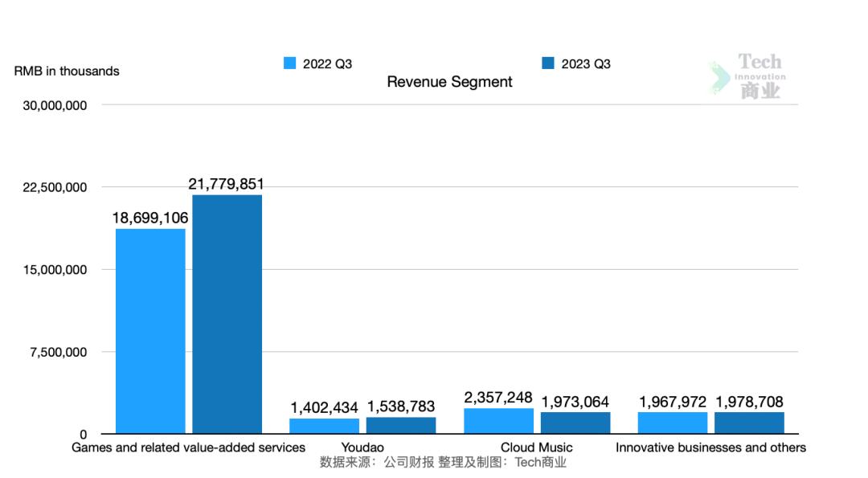Select the Games 2023 Q3 bar

[x=227, y=314]
